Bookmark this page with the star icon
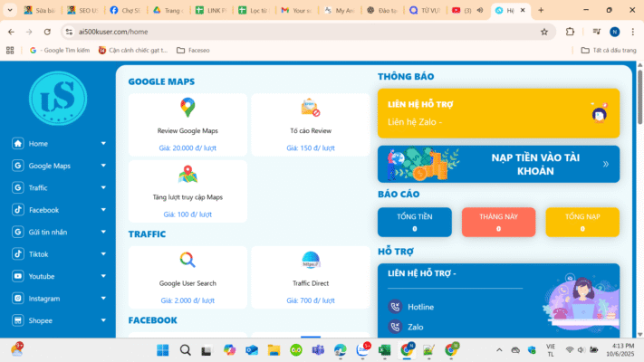 point(544,31)
